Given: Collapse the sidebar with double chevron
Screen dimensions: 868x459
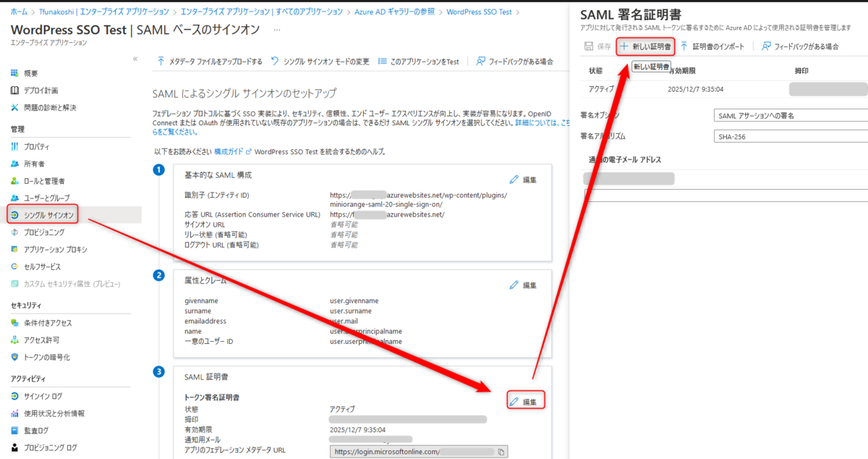Looking at the screenshot, I should click(135, 59).
